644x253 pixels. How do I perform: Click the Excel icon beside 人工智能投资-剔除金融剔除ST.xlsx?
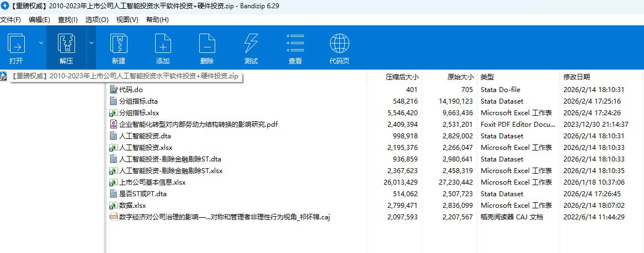pos(114,170)
